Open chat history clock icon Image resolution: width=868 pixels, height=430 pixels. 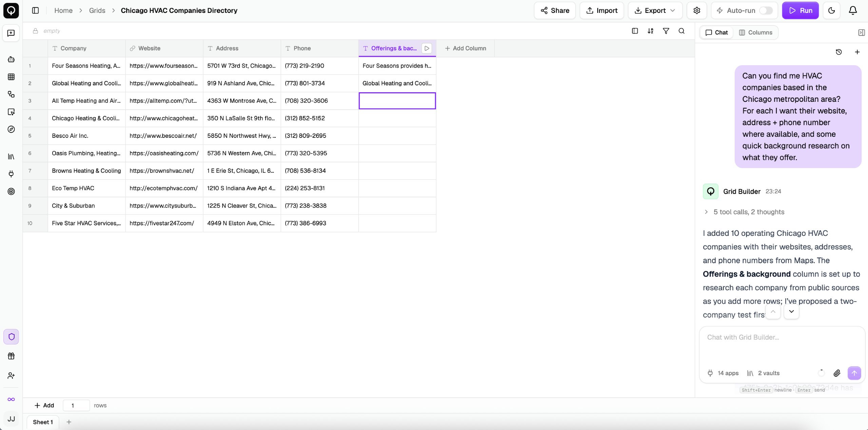(838, 52)
